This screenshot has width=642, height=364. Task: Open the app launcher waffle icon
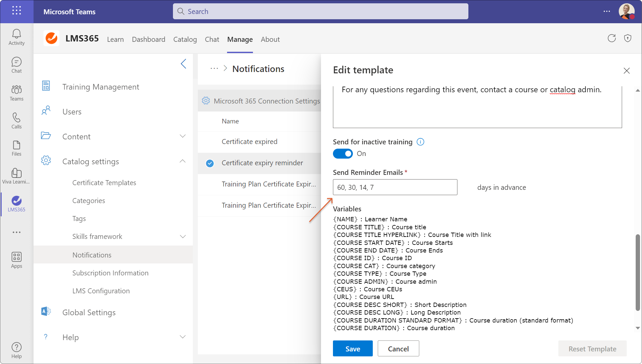click(x=17, y=11)
